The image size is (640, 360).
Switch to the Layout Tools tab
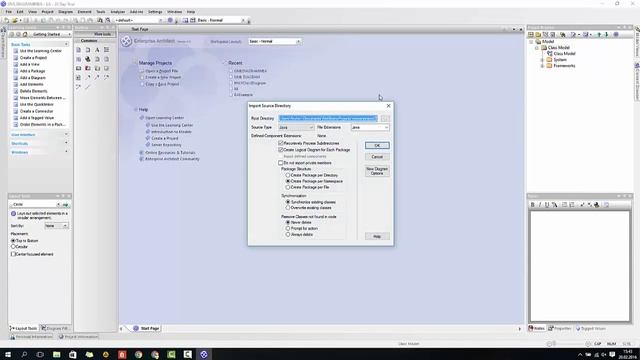coord(23,328)
